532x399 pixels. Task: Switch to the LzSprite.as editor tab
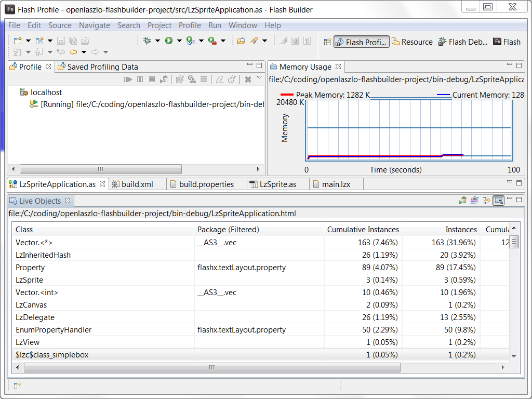point(277,184)
